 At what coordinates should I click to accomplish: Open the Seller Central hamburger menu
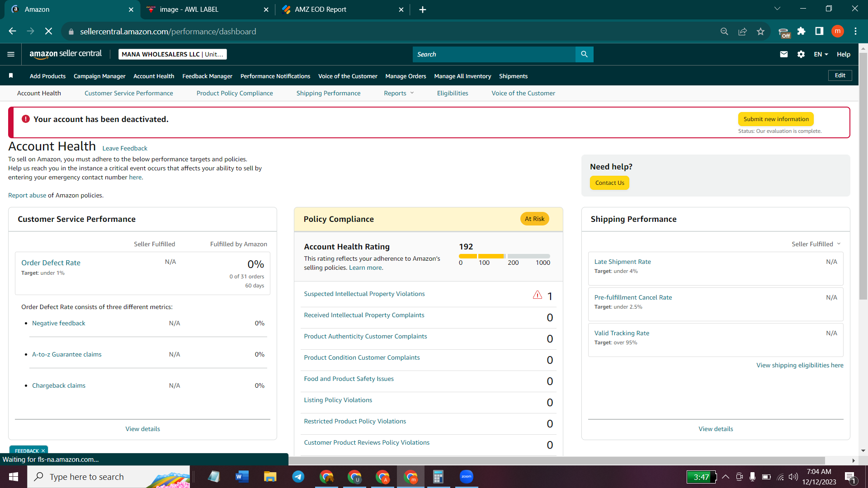coord(11,54)
